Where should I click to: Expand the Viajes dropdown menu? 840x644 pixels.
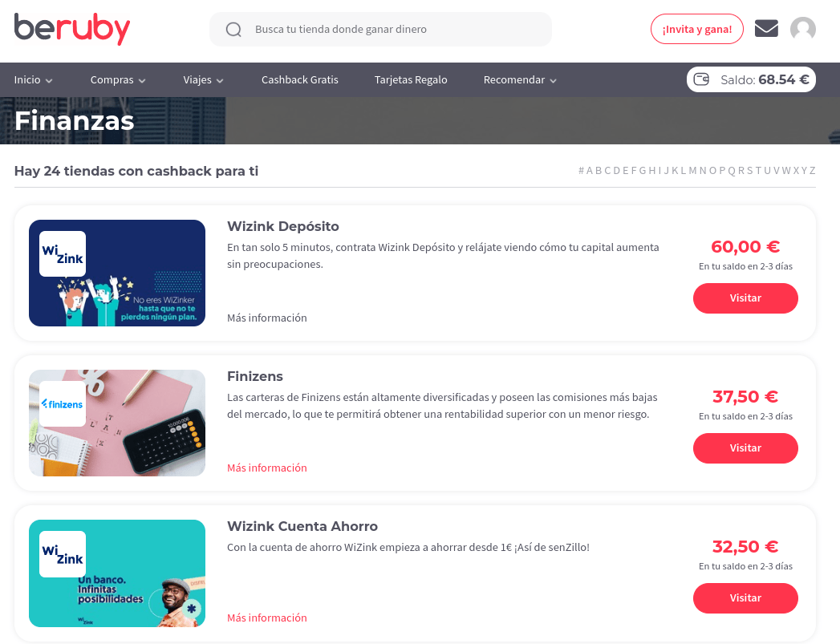[x=203, y=79]
